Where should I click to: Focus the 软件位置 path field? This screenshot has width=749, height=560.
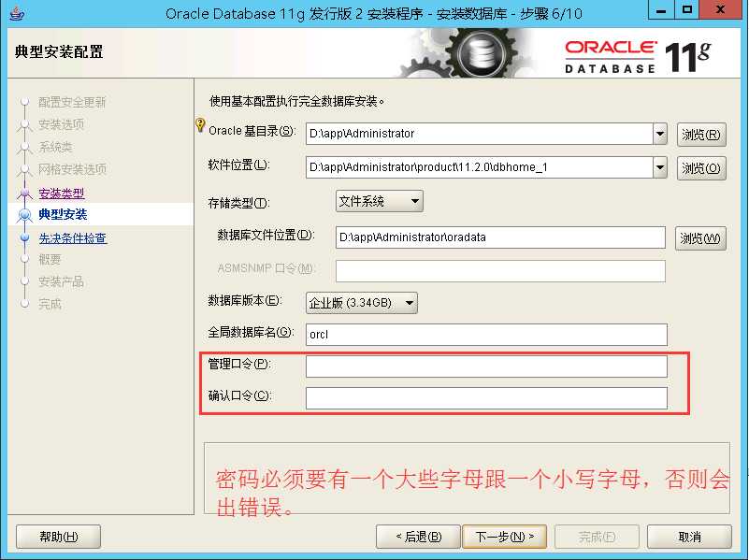pyautogui.click(x=479, y=167)
